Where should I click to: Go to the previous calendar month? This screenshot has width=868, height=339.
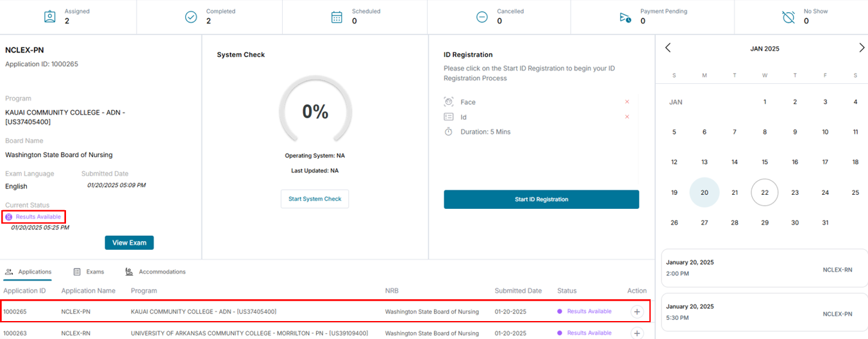[x=668, y=47]
